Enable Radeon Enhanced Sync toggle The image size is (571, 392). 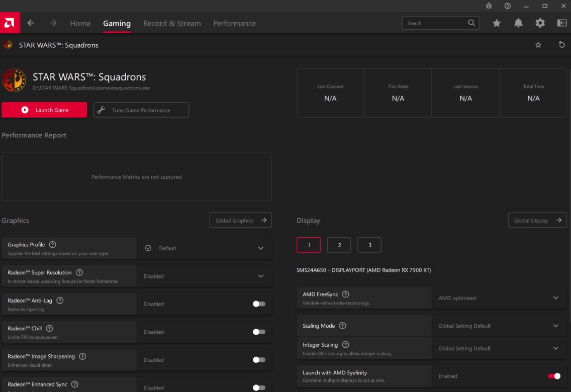coord(259,387)
